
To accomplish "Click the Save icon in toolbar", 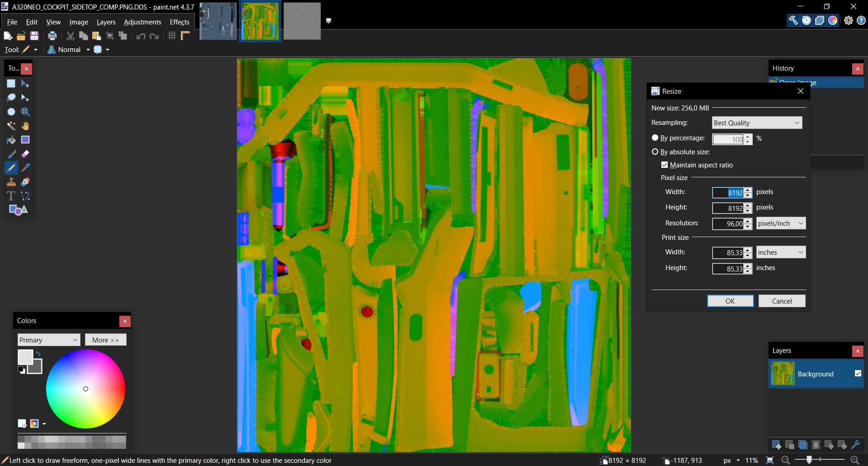I will 34,36.
